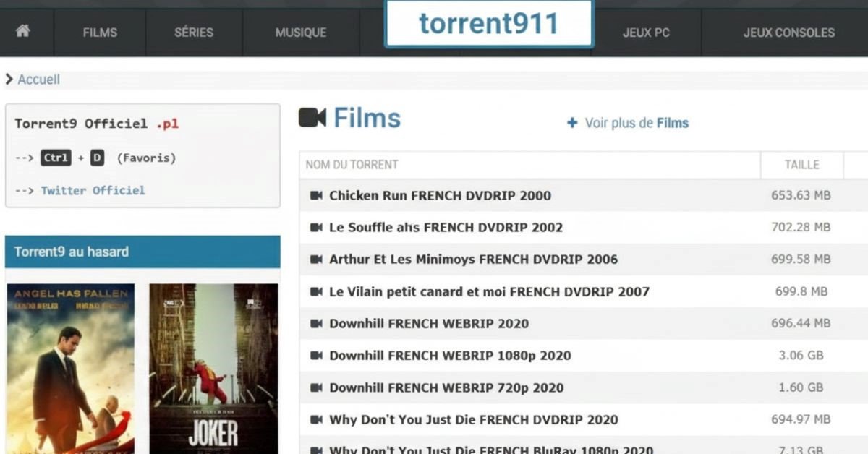
Task: Click the camera icon beside Le Souffle ahs
Action: coord(317,227)
